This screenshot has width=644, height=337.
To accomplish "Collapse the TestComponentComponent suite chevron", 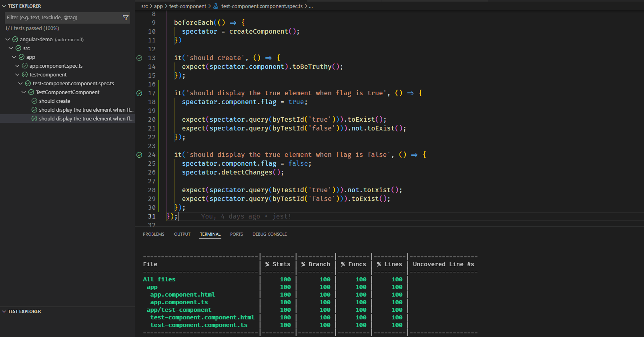I will click(24, 92).
